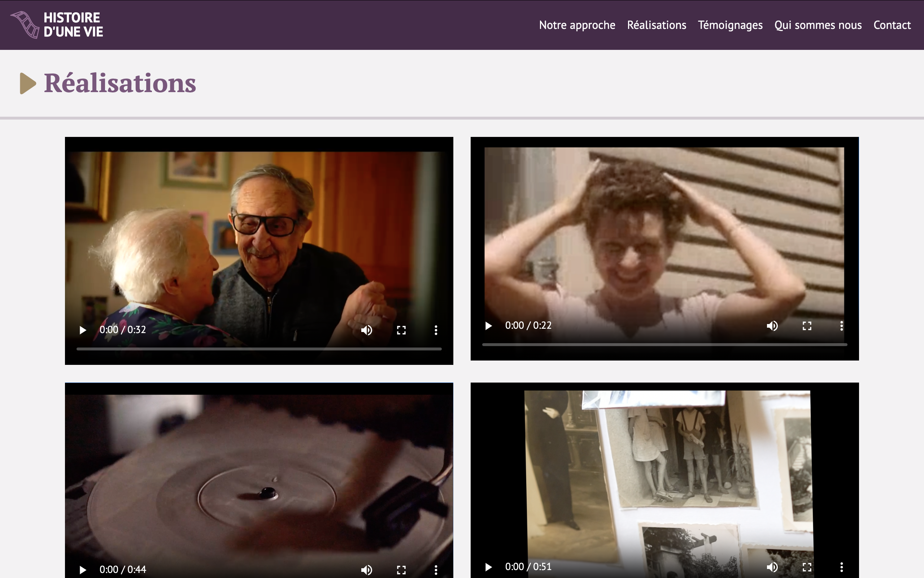This screenshot has width=924, height=578.
Task: Click the gold triangle beside Réalisations heading
Action: [x=28, y=83]
